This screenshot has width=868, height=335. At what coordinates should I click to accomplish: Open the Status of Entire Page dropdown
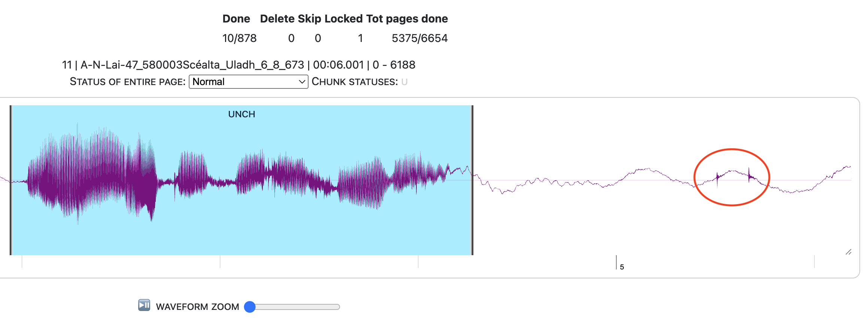[248, 82]
